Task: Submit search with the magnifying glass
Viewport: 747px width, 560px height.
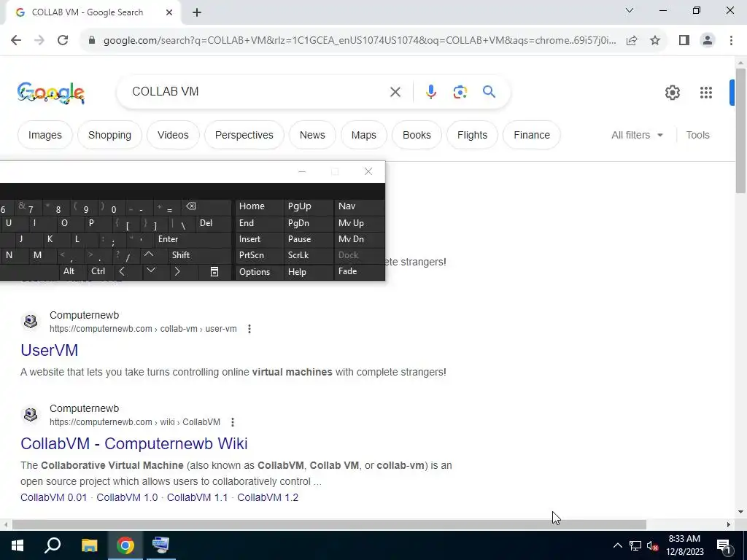Action: click(x=489, y=91)
